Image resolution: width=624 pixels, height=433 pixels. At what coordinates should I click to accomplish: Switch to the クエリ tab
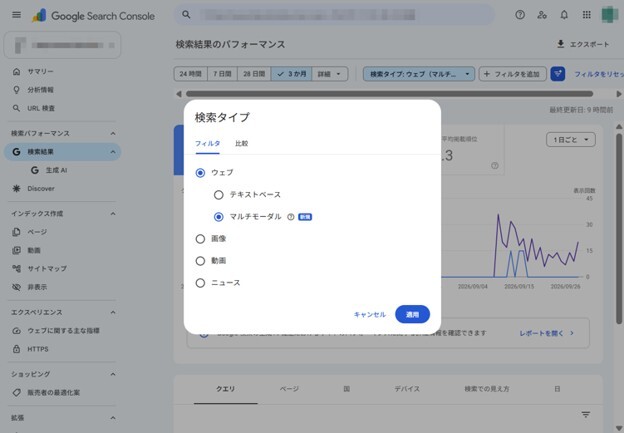click(x=226, y=389)
